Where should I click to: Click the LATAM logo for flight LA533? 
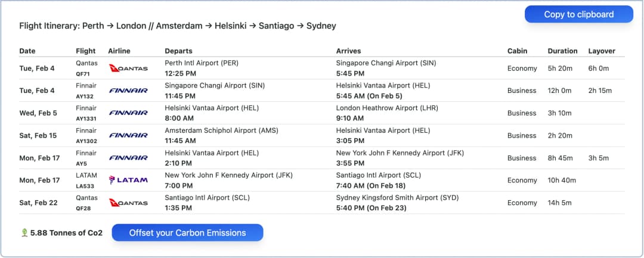(x=128, y=180)
